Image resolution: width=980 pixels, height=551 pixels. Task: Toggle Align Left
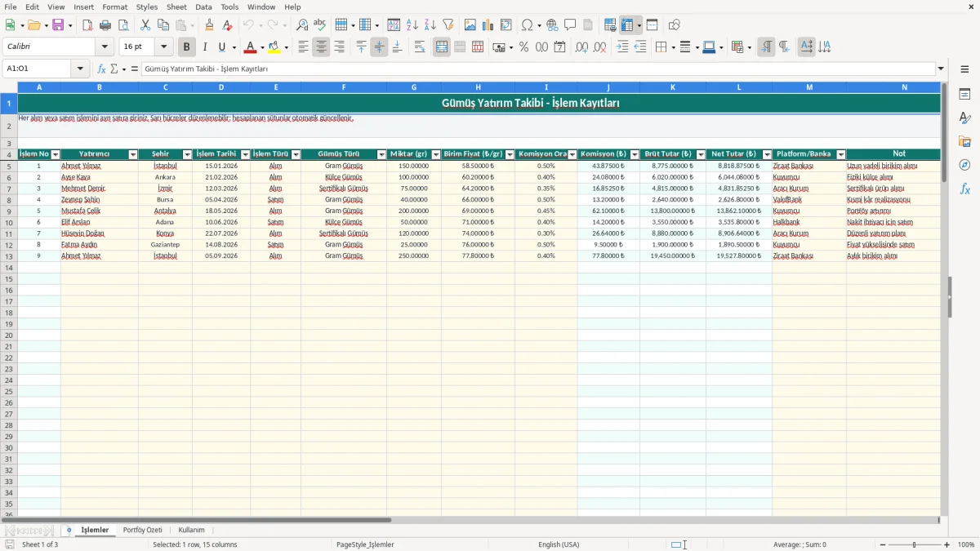click(303, 47)
